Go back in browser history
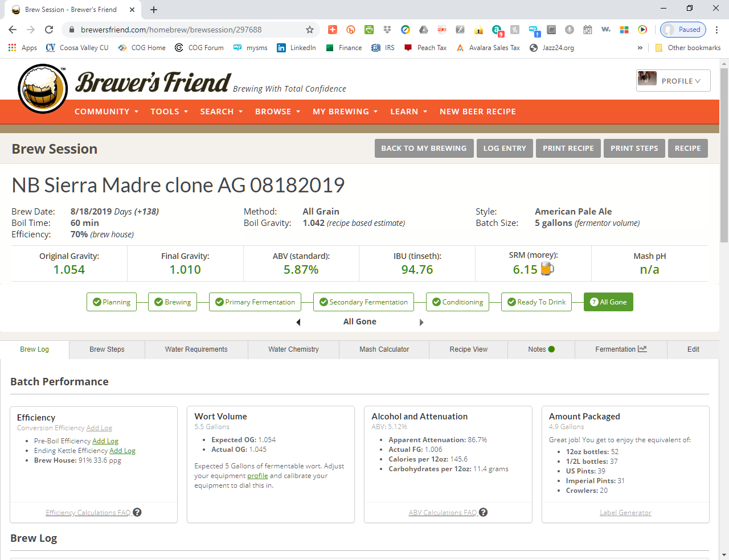The image size is (729, 560). [x=13, y=30]
